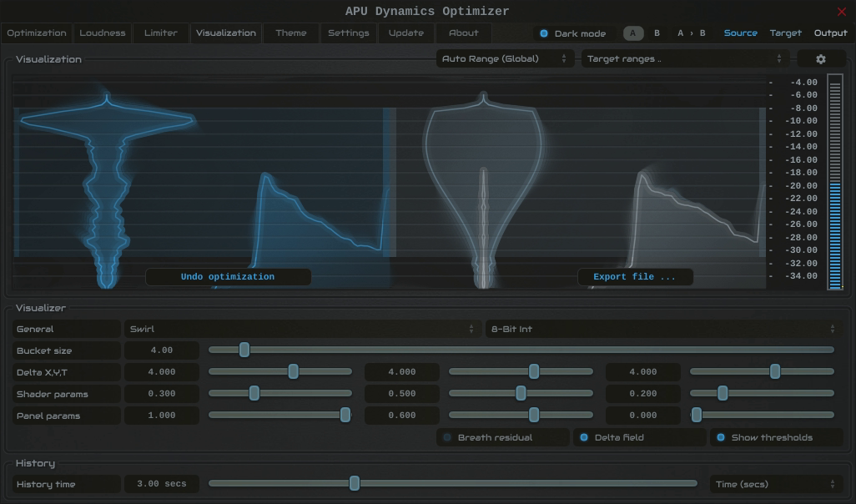Select the Source view link
The image size is (856, 504).
coord(740,33)
